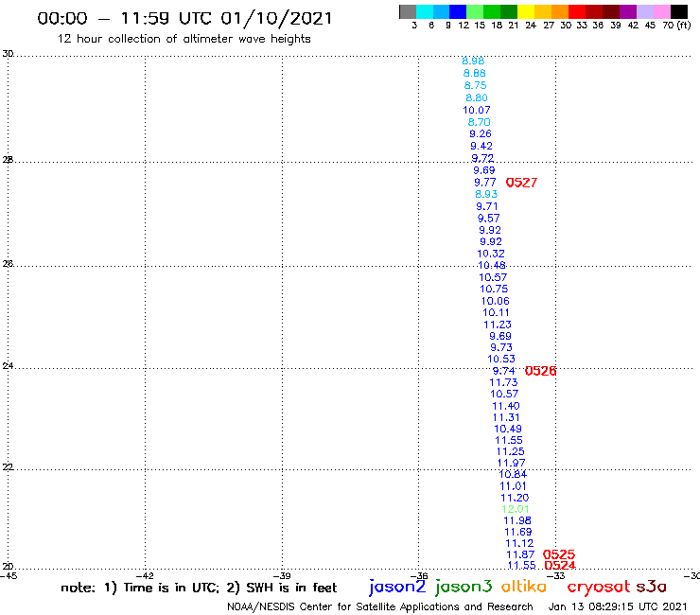Screen dimensions: 700x615
Task: Click the wave height value '8.70'
Action: pos(479,122)
